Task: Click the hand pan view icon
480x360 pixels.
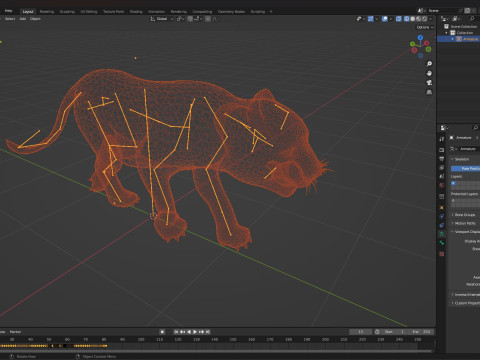Action: [x=429, y=73]
